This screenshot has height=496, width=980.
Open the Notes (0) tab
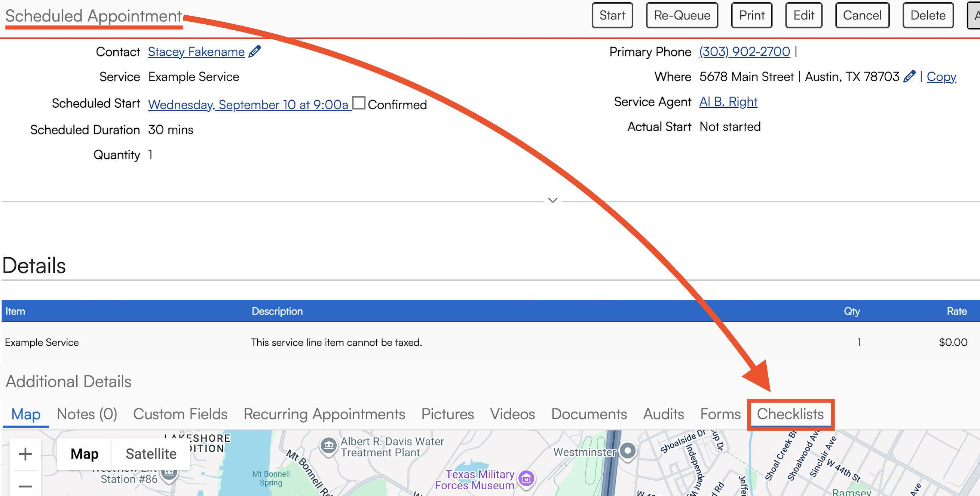click(87, 414)
